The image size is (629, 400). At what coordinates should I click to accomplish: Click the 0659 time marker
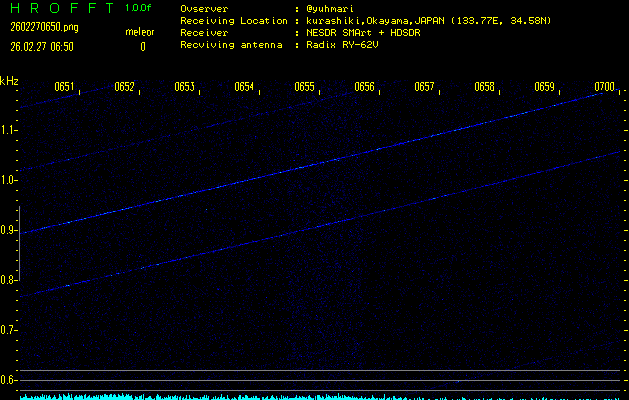[x=544, y=87]
